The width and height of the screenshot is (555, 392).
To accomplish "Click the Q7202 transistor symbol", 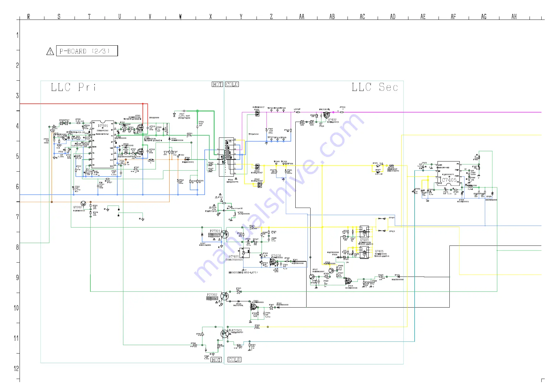I will 83,204.
